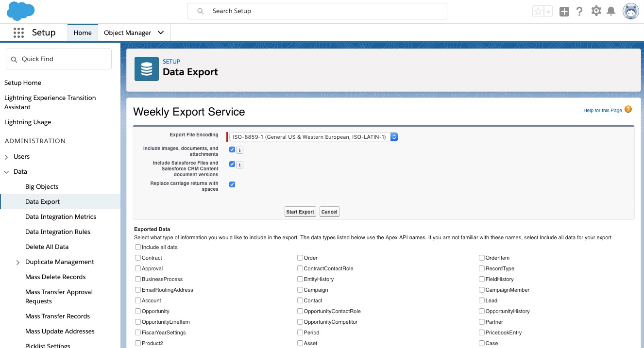This screenshot has width=644, height=348.
Task: Open Mass Transfer Approval Requests
Action: click(x=59, y=297)
